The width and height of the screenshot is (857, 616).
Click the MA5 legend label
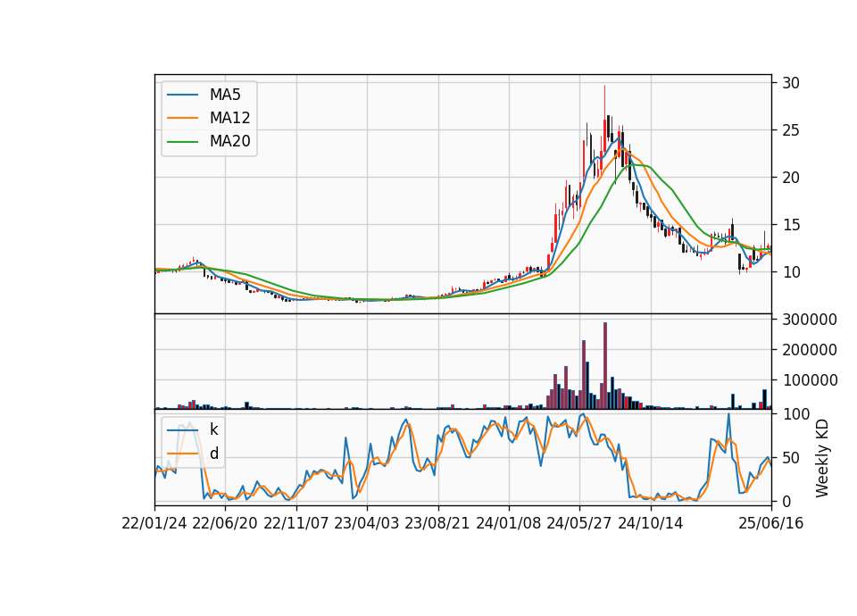[x=225, y=95]
